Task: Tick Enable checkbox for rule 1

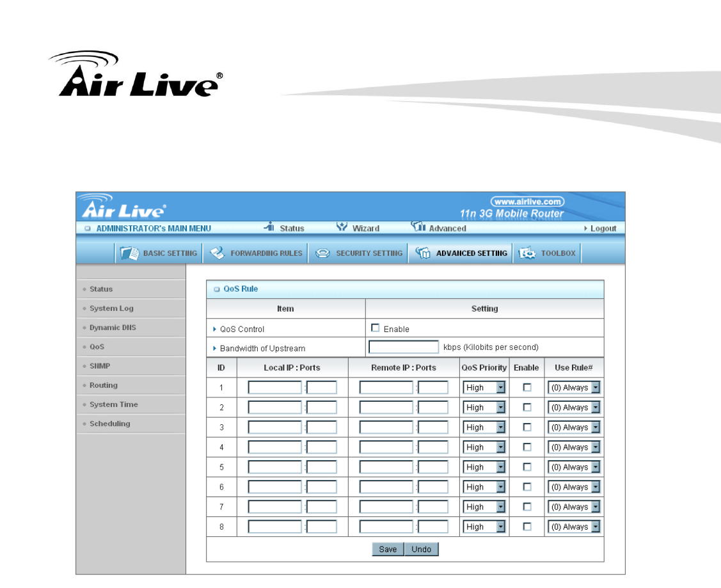Action: 527,388
